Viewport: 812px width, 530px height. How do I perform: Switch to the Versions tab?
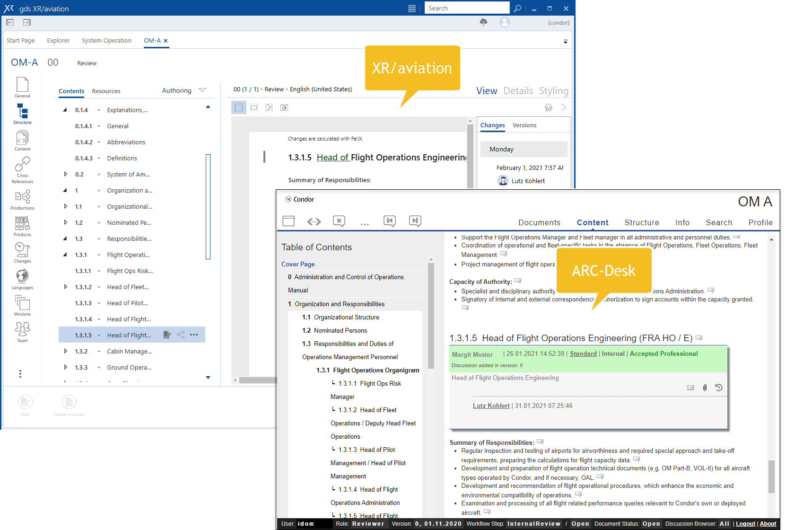(524, 125)
